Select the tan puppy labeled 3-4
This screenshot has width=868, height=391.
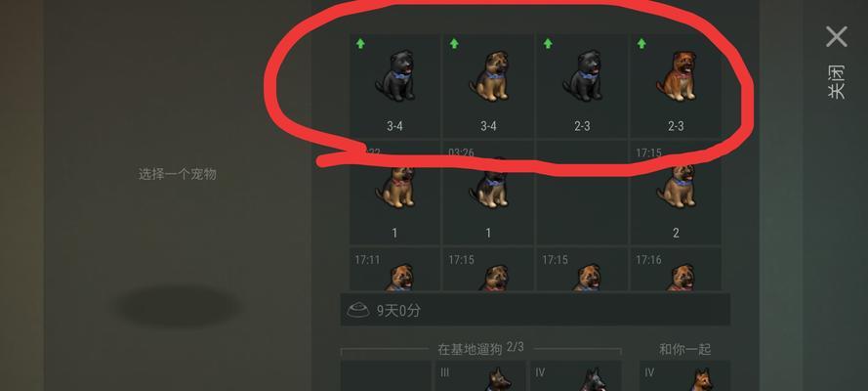pos(488,86)
